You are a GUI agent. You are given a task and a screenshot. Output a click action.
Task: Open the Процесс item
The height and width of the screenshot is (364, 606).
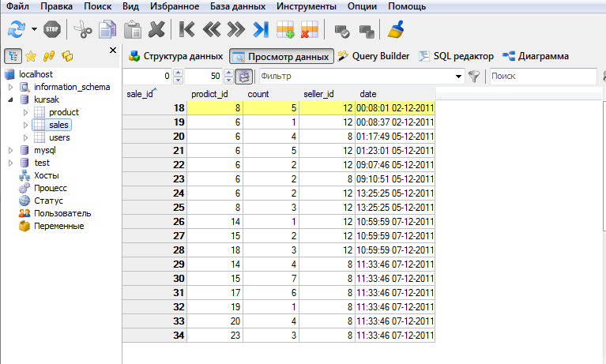point(51,188)
